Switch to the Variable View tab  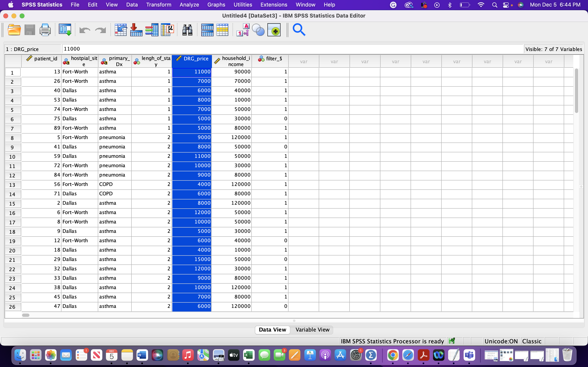pos(312,330)
